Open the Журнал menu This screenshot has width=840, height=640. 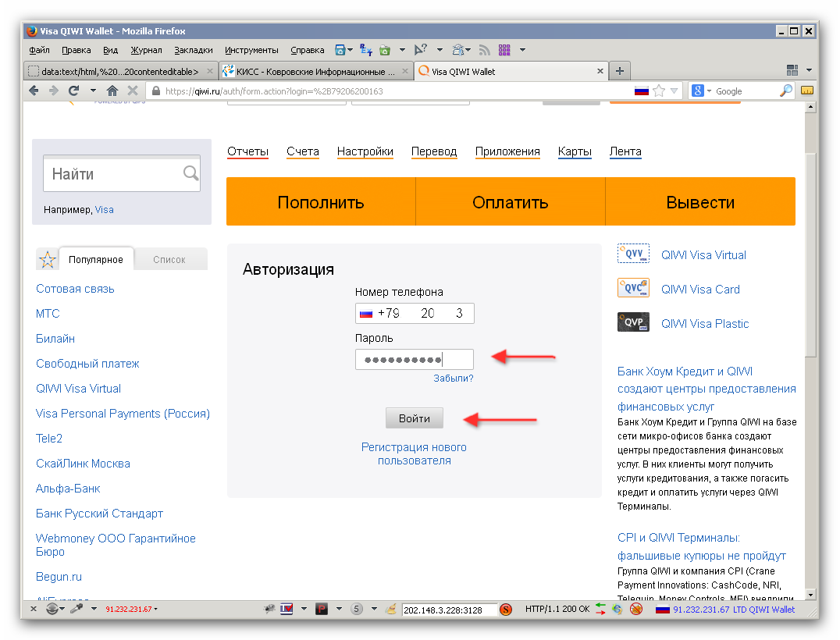146,50
